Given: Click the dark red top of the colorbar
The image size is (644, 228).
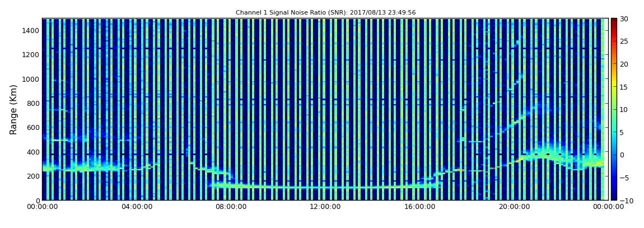Looking at the screenshot, I should 614,21.
